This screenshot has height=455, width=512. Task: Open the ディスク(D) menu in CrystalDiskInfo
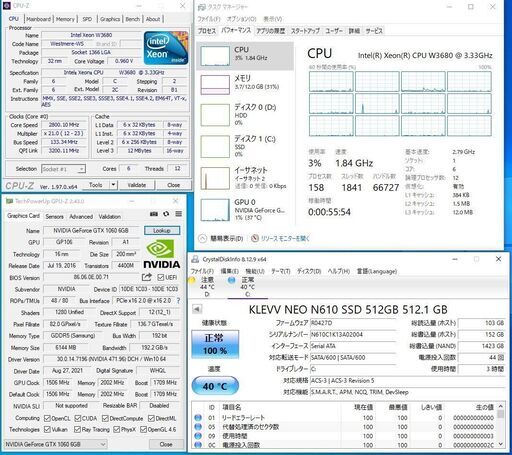pyautogui.click(x=309, y=271)
